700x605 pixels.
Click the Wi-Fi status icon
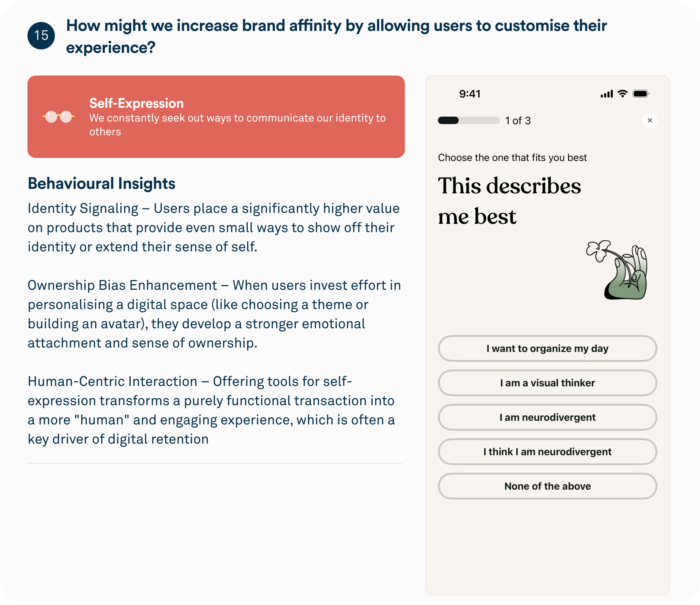[622, 94]
